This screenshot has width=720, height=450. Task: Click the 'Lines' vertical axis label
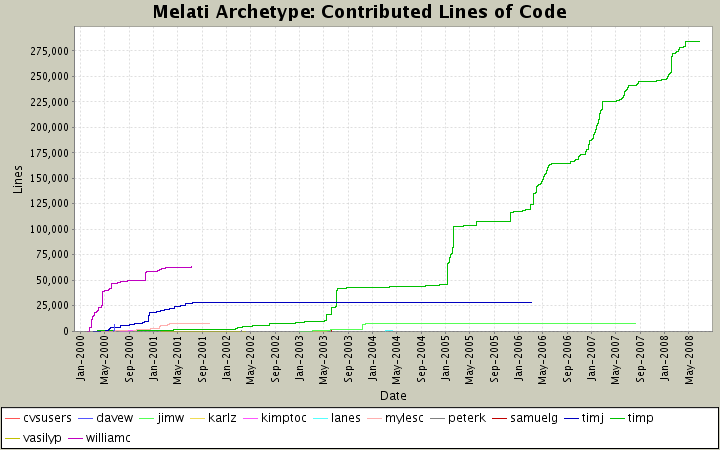pyautogui.click(x=18, y=179)
